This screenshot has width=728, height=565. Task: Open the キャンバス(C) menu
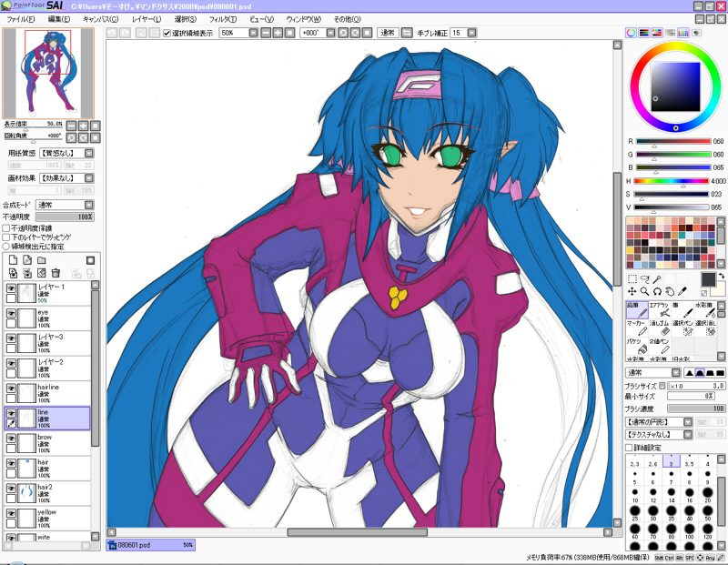[100, 19]
